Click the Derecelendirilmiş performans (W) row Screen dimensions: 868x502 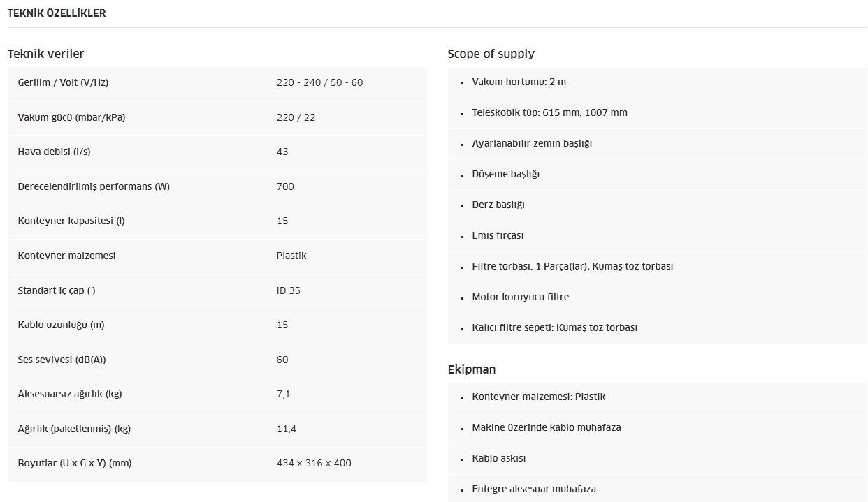coord(217,187)
